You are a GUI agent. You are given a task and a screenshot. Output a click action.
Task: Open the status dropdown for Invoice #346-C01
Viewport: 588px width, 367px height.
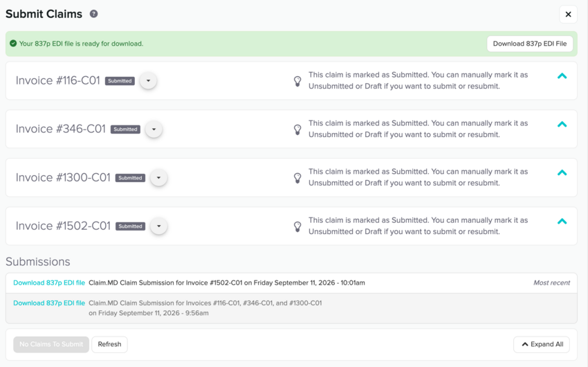pyautogui.click(x=154, y=129)
